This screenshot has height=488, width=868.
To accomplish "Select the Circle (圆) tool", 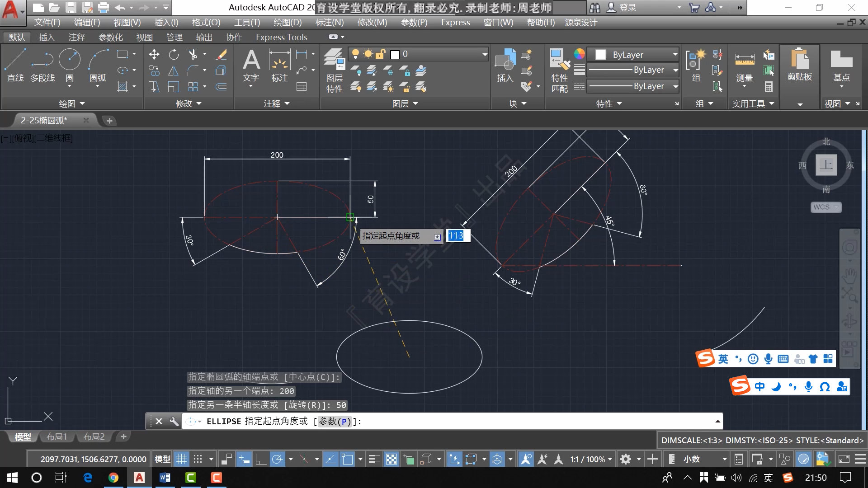I will click(x=70, y=66).
